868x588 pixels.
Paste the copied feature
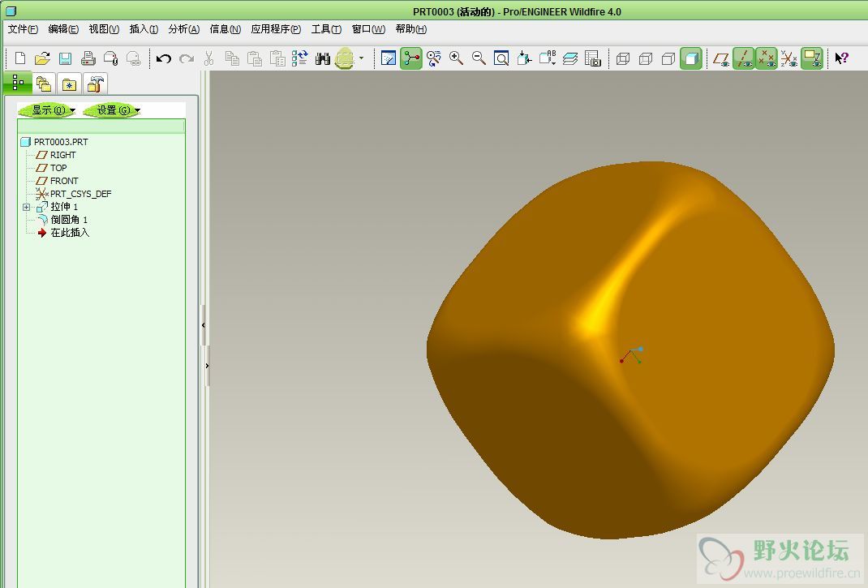(255, 58)
